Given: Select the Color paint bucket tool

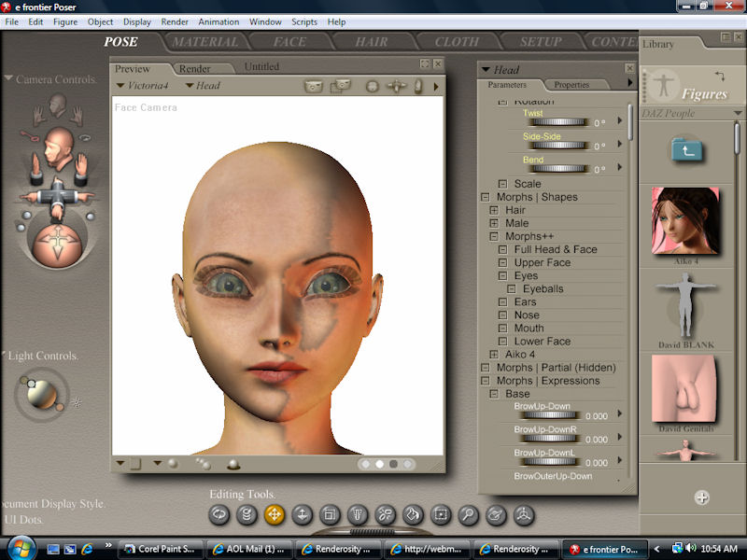Looking at the screenshot, I should point(413,513).
